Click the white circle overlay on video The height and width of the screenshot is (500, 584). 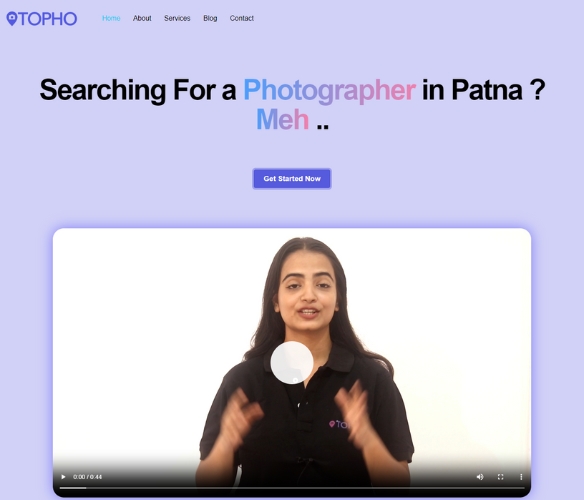[292, 362]
